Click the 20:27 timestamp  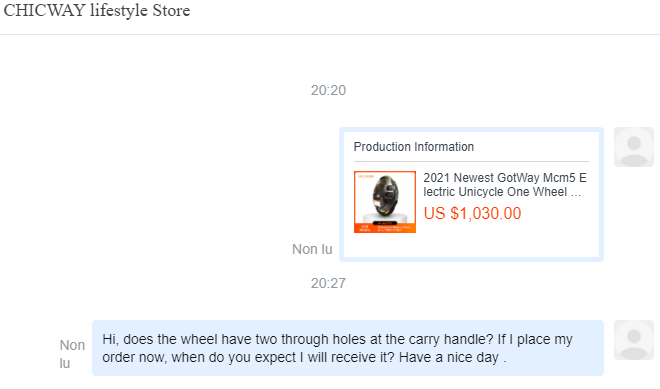tap(328, 283)
